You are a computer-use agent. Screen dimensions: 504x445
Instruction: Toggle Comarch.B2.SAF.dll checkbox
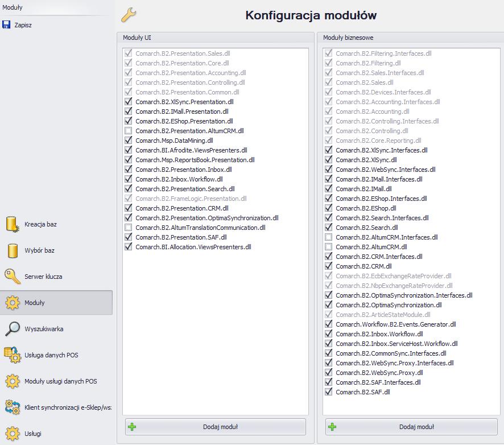[x=328, y=392]
